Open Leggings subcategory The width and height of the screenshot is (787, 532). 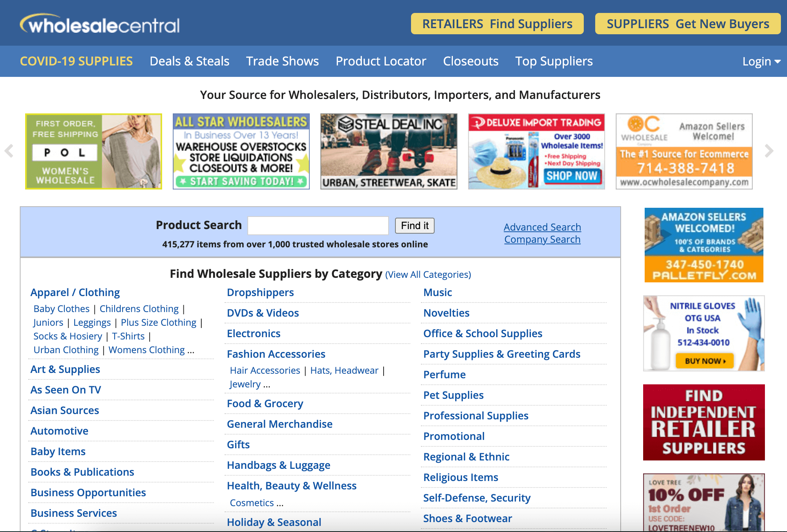pos(92,322)
